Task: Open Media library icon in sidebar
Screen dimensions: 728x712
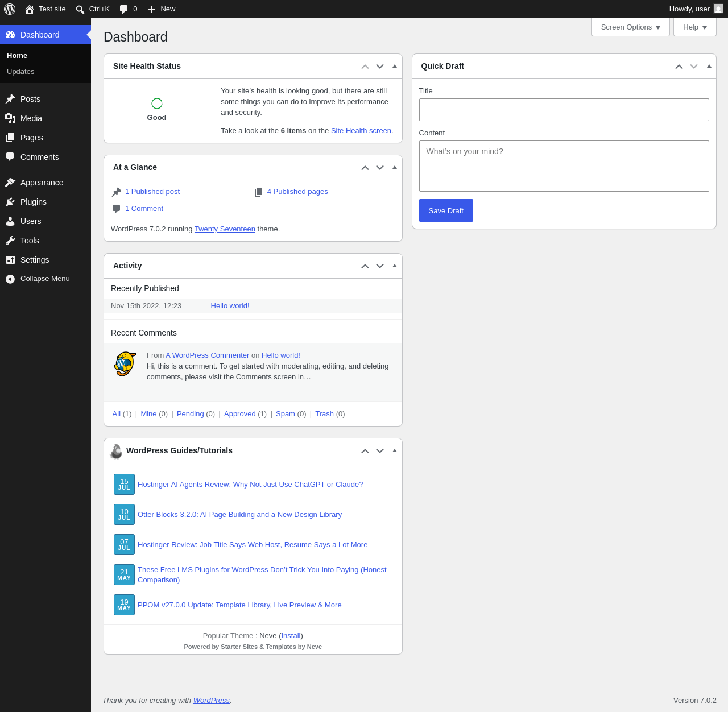Action: pos(10,118)
